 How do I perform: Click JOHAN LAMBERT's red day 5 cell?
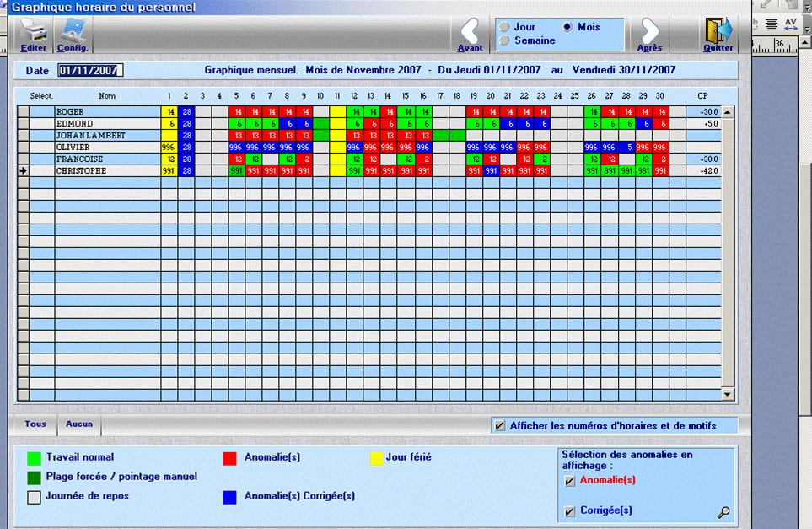coord(237,136)
